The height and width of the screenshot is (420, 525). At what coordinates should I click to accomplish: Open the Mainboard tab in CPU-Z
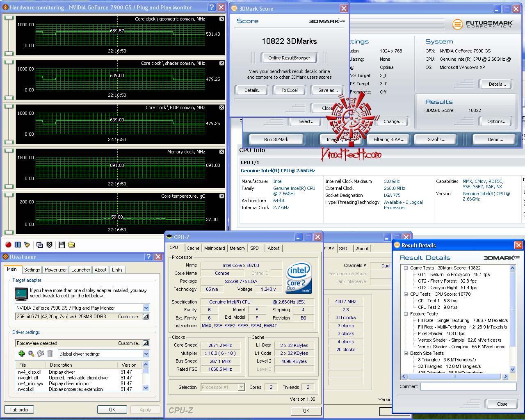[215, 248]
